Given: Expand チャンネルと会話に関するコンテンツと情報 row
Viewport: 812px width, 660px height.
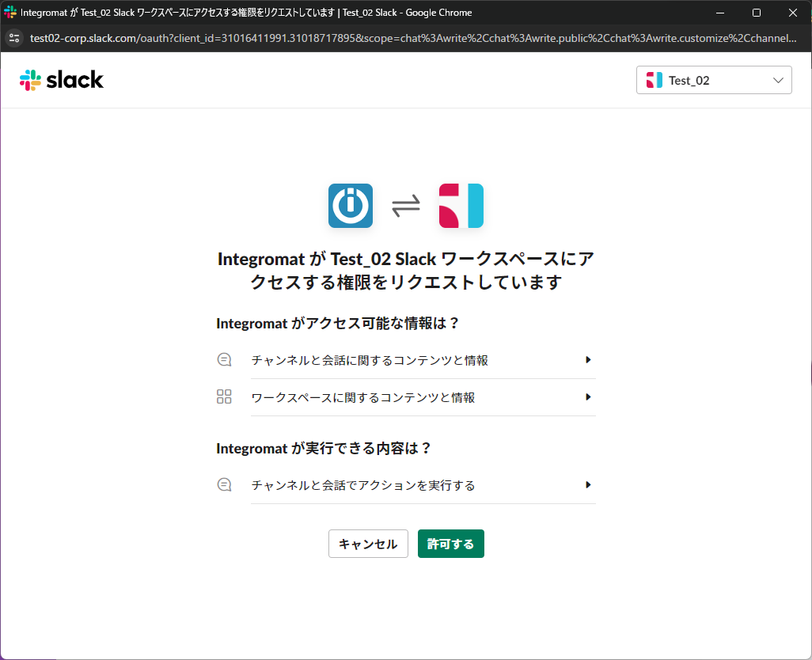Looking at the screenshot, I should point(423,360).
